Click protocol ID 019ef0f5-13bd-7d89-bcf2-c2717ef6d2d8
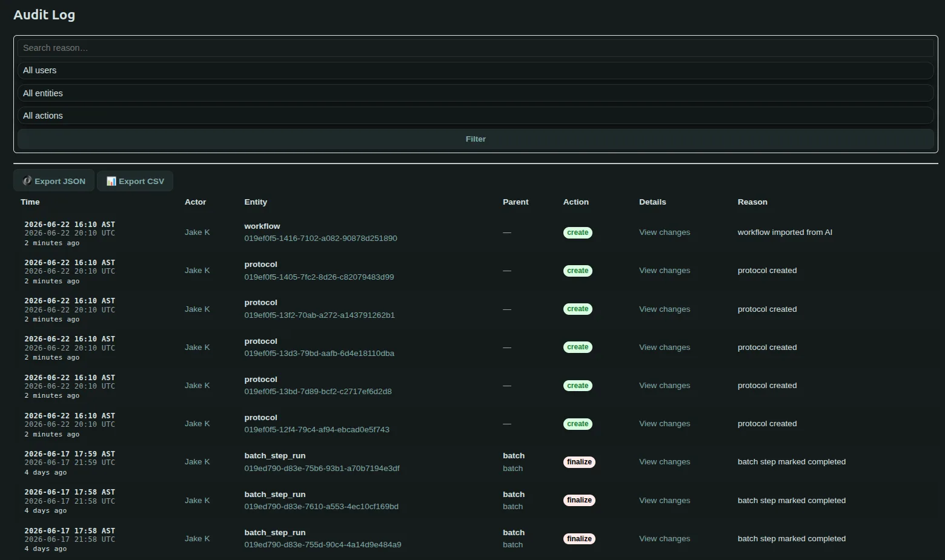This screenshot has width=945, height=560. [318, 392]
